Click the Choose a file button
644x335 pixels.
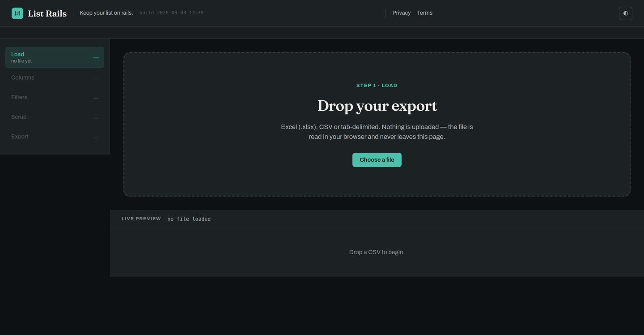click(377, 160)
